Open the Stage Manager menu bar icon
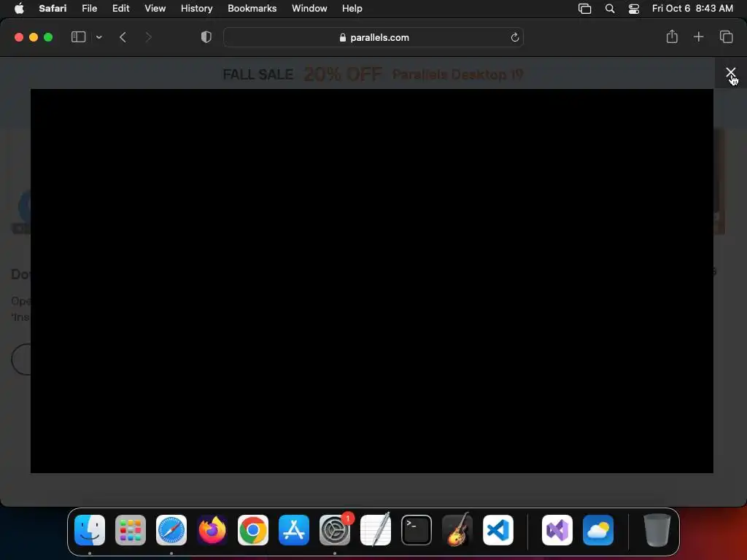Viewport: 747px width, 560px height. pyautogui.click(x=584, y=9)
